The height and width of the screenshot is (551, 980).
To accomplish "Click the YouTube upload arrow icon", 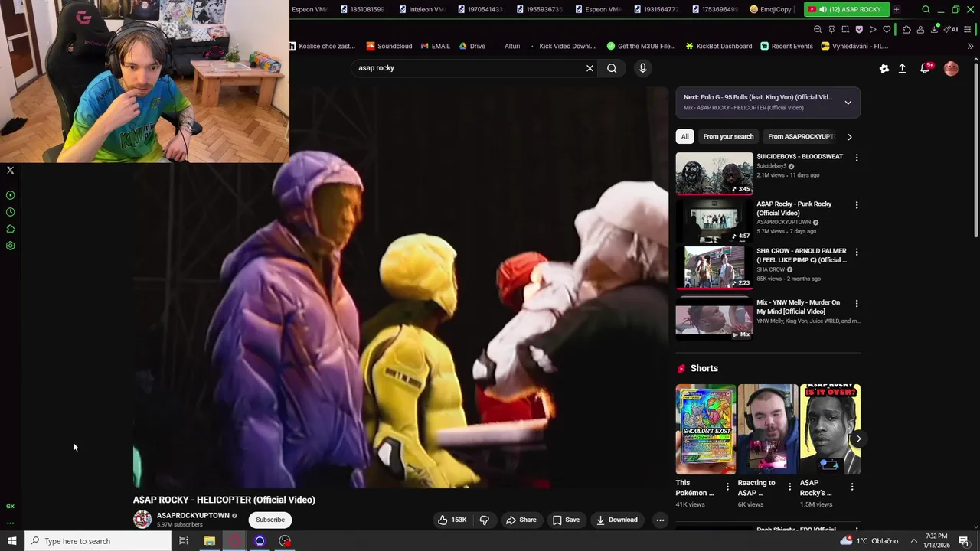I will pos(902,68).
